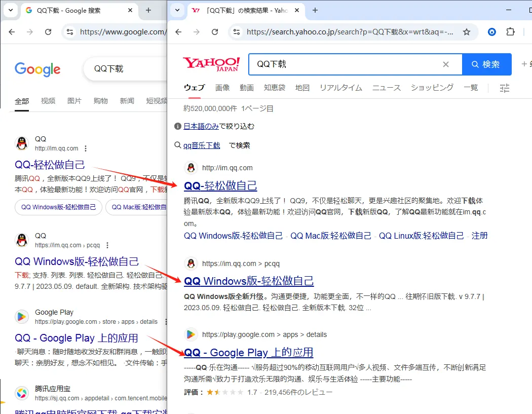
Task: Expand the tab search dropdown in Yahoo window
Action: coord(176,10)
